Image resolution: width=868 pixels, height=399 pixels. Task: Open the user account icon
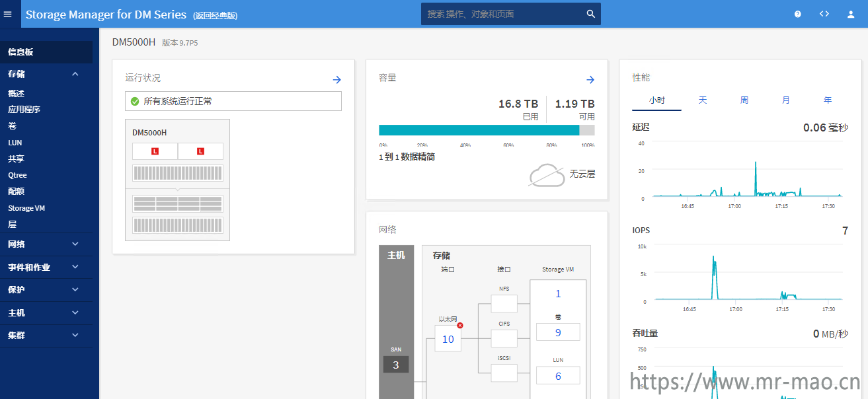click(x=851, y=14)
